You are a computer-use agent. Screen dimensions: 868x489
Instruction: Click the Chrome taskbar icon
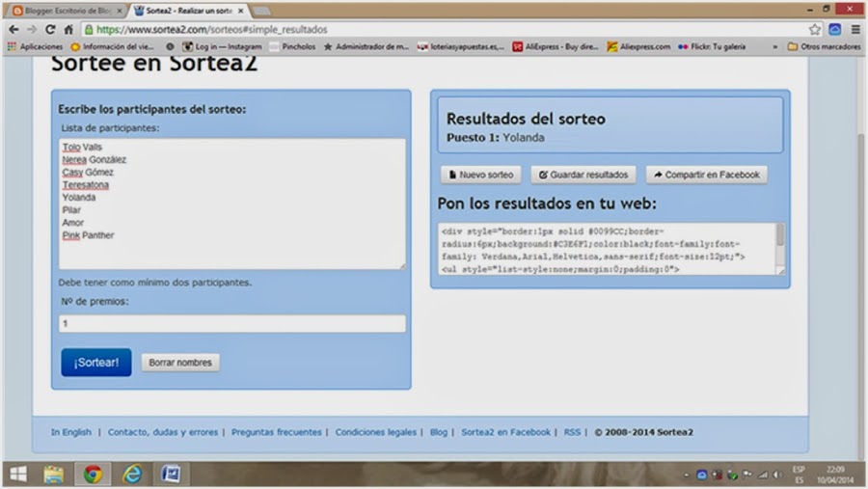coord(93,474)
